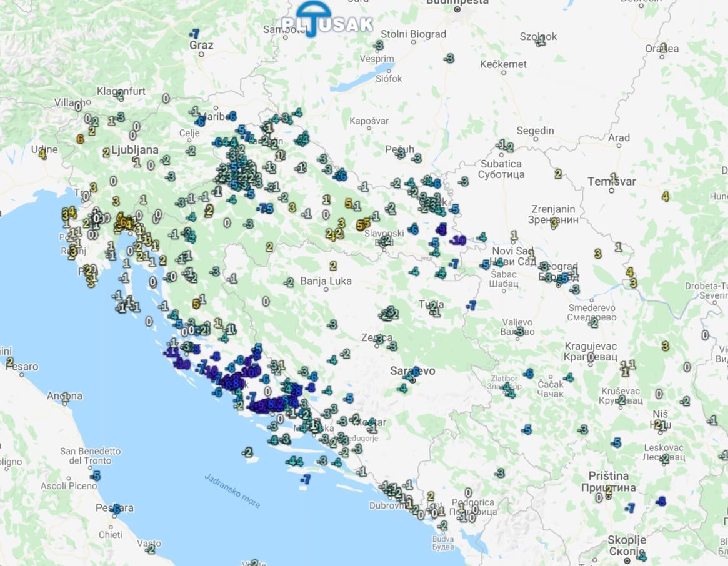Select the yellow 4 marker near Udine
The height and width of the screenshot is (566, 728).
point(42,153)
